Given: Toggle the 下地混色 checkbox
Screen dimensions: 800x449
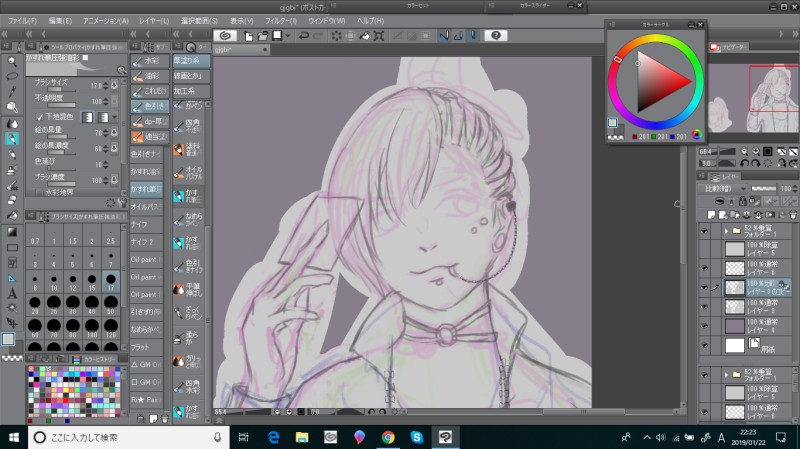Looking at the screenshot, I should pos(39,117).
